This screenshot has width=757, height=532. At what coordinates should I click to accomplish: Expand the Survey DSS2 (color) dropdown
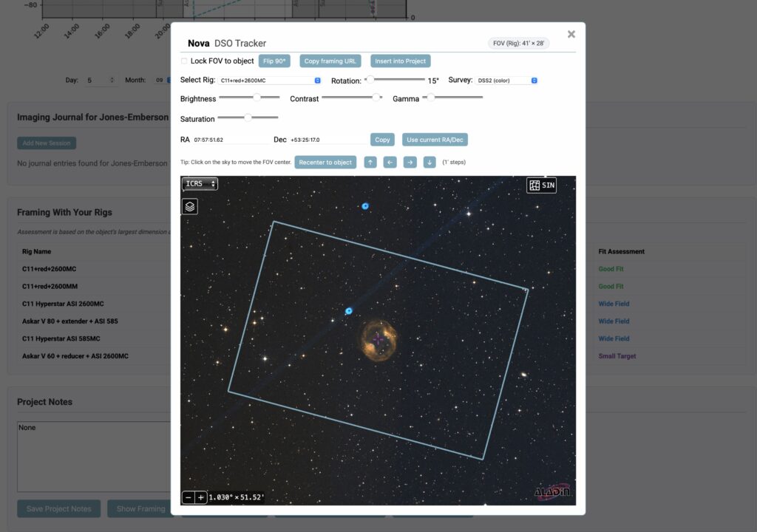tap(506, 81)
